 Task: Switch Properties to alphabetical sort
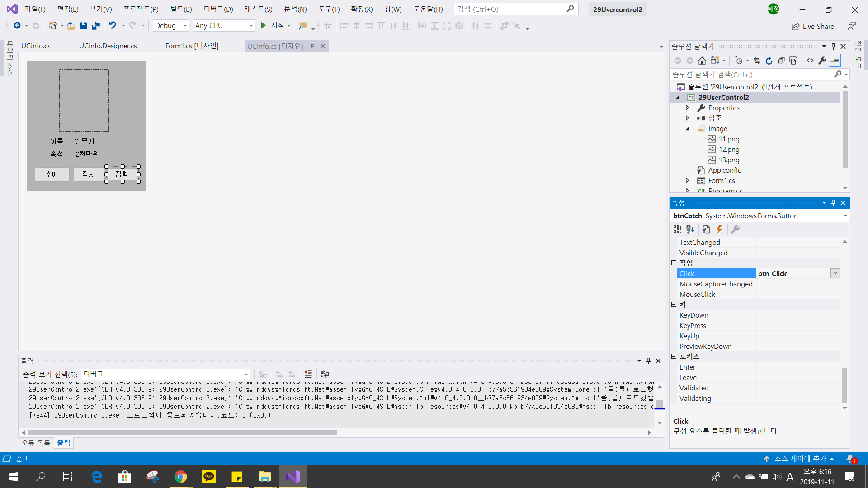point(690,230)
